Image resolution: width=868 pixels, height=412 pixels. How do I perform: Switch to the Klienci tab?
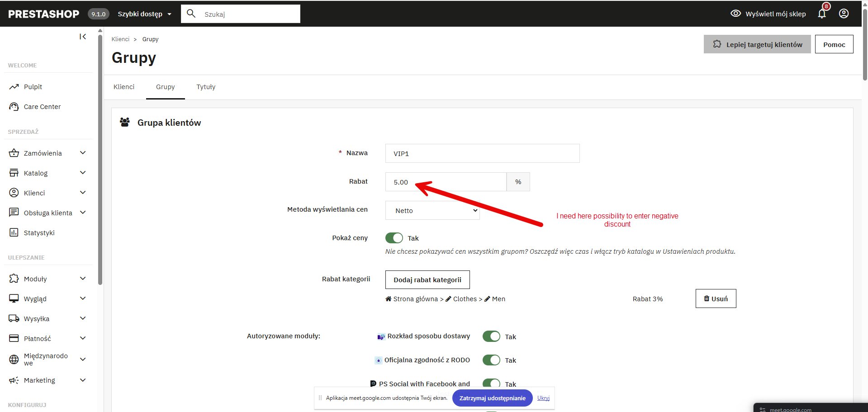point(124,87)
